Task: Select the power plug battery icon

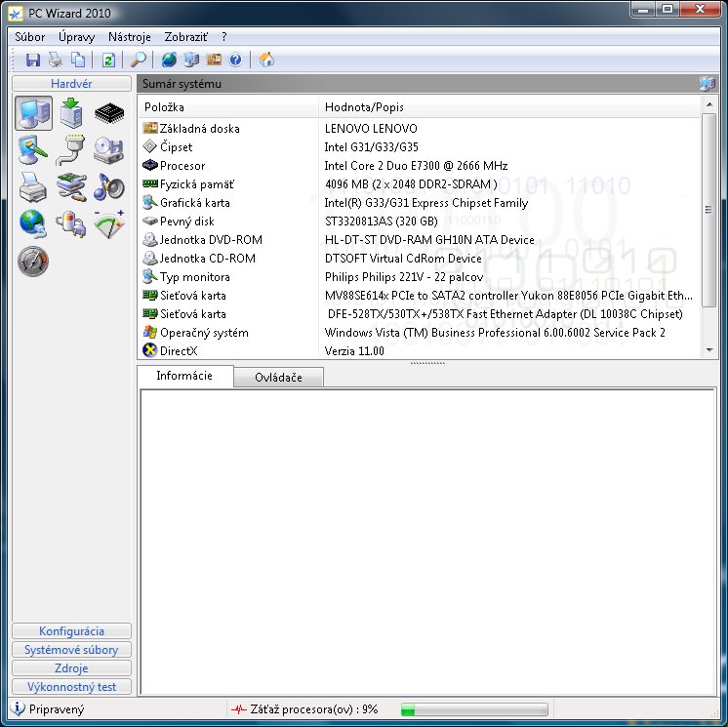Action: (71, 223)
